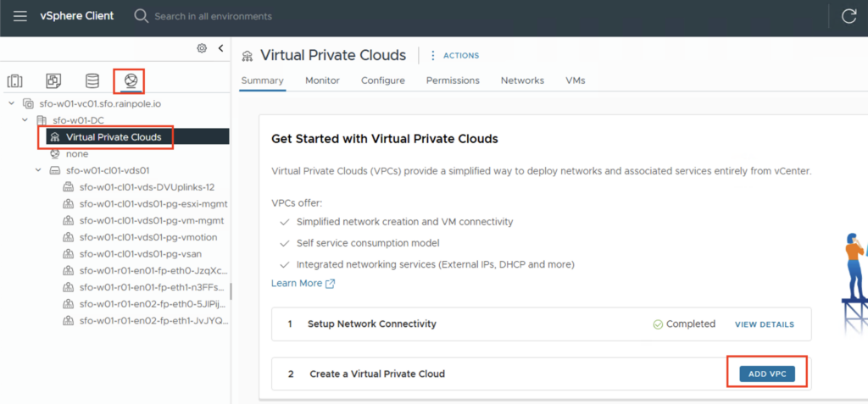Switch to the Monitor tab
This screenshot has height=404, width=868.
tap(322, 80)
